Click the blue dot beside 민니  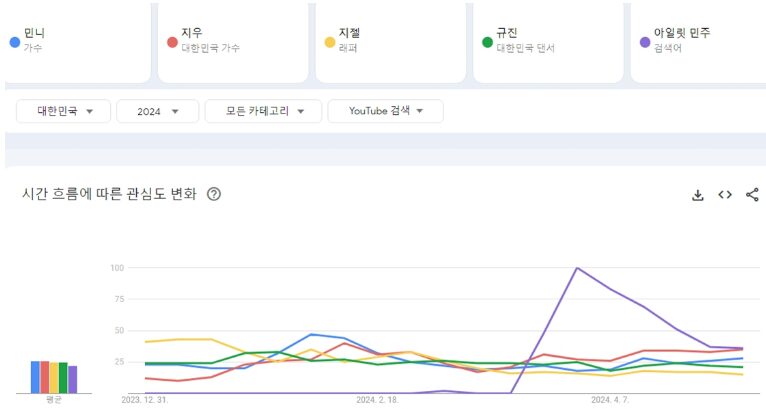pos(14,42)
